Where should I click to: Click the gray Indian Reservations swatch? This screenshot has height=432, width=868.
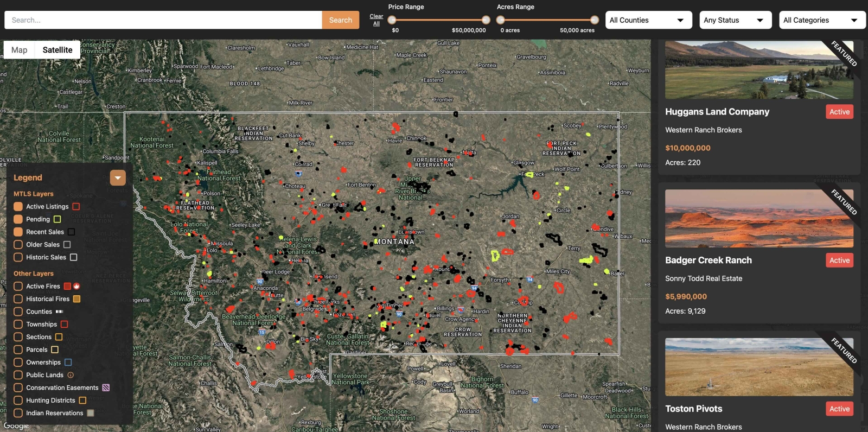point(91,413)
